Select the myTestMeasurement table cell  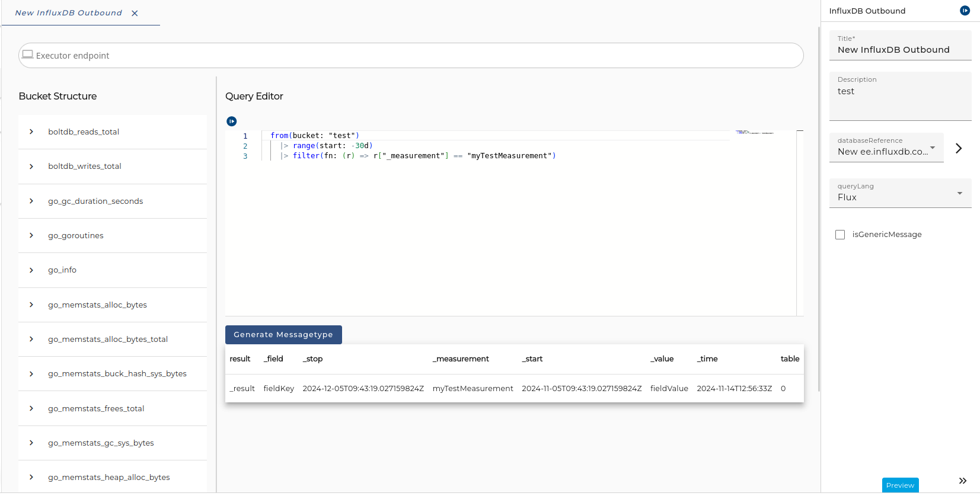pos(473,389)
